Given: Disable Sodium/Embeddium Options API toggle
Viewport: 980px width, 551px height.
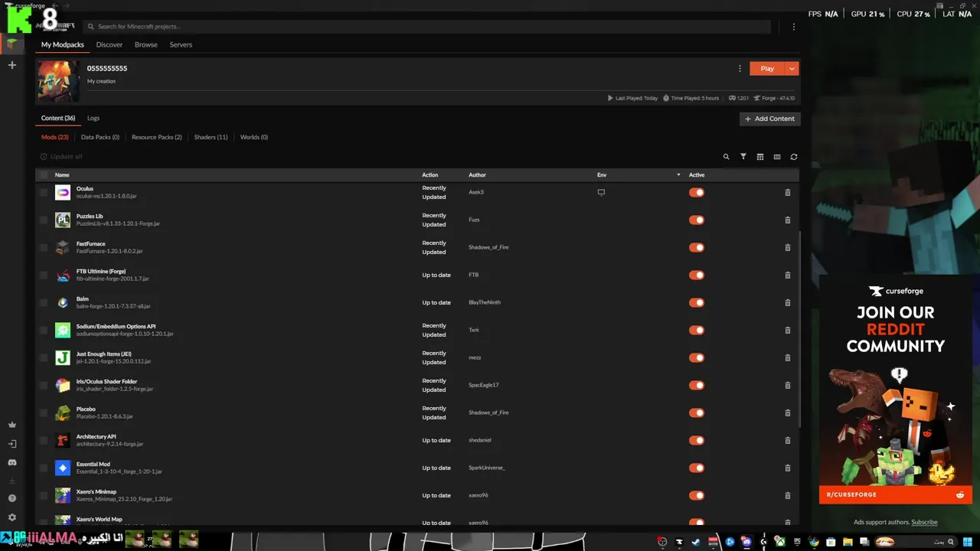Looking at the screenshot, I should pos(696,331).
